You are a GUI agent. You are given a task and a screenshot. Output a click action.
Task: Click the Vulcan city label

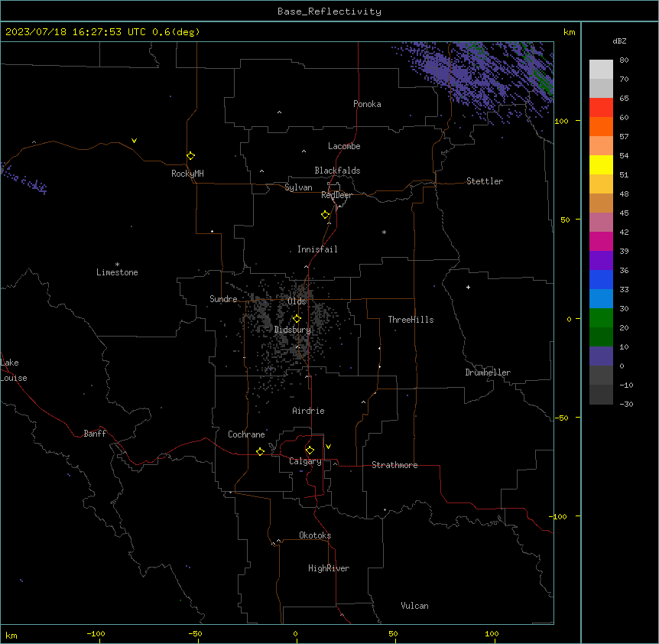tap(414, 606)
